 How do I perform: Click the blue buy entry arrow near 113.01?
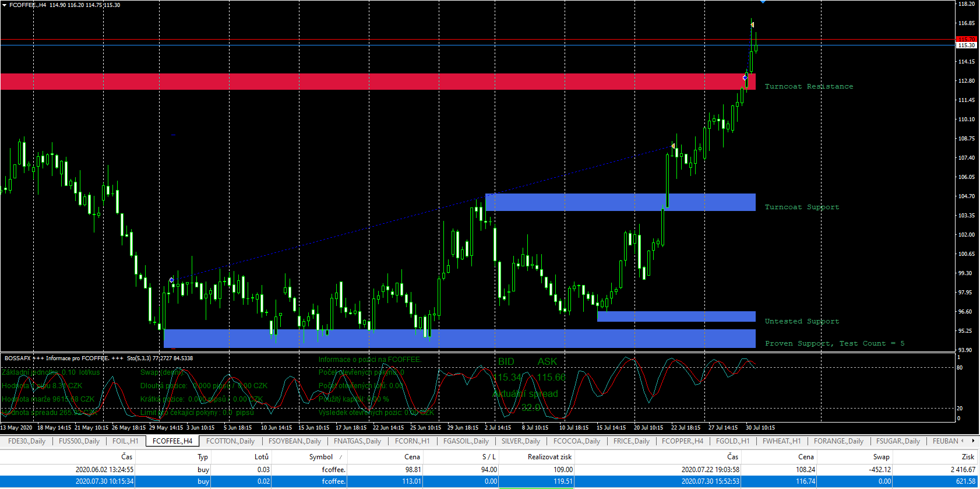[x=745, y=78]
